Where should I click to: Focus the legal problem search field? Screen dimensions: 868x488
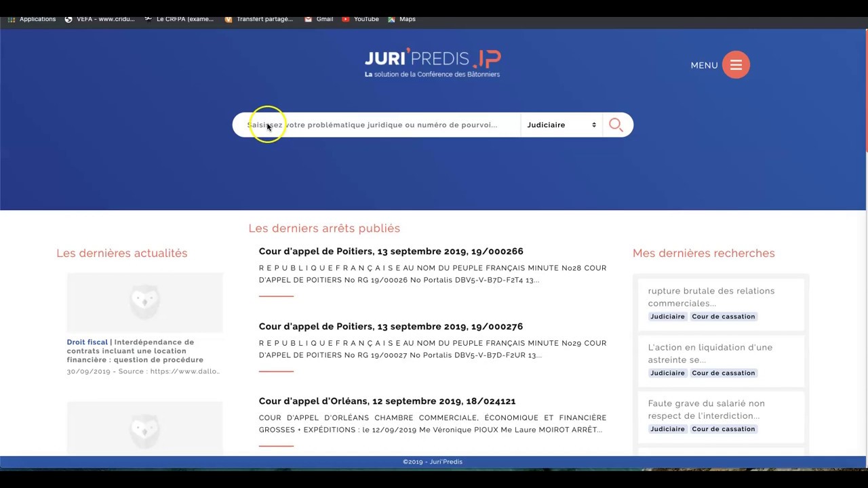pyautogui.click(x=378, y=125)
